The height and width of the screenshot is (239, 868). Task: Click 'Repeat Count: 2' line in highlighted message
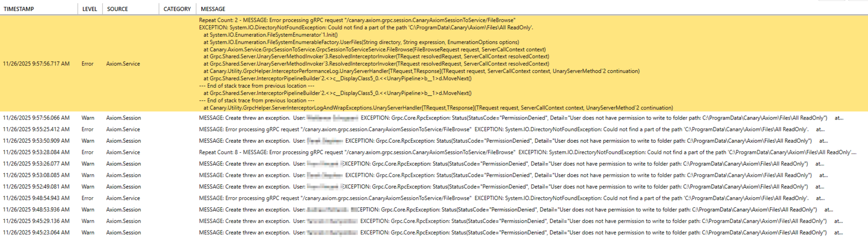tap(357, 20)
